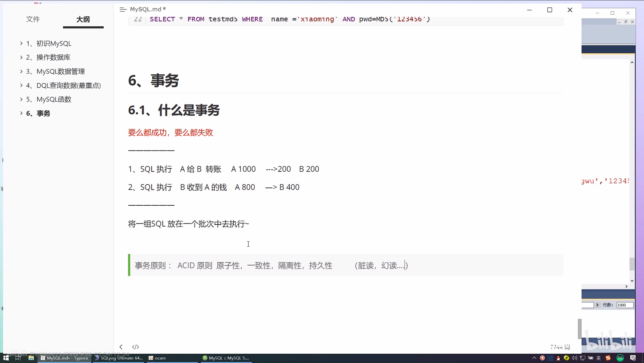Viewport: 644px width, 363px height.
Task: Click the Typora document scrollbar thumb
Action: click(x=579, y=328)
